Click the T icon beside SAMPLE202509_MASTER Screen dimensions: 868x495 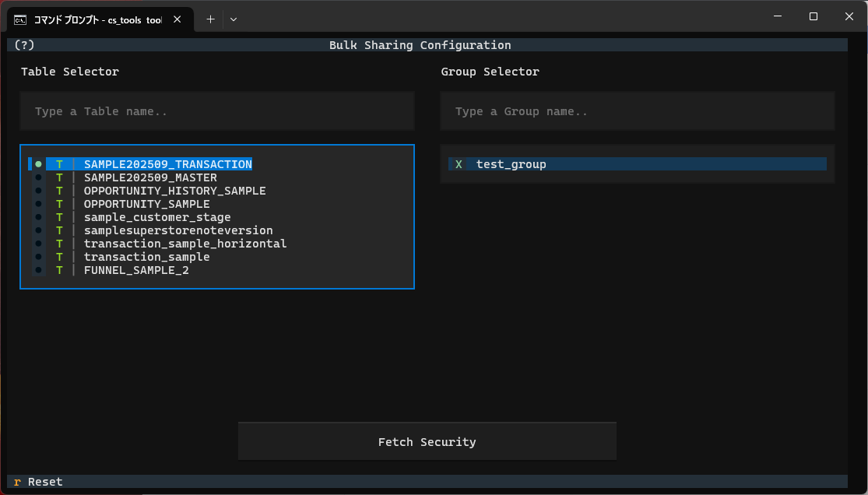coord(59,177)
